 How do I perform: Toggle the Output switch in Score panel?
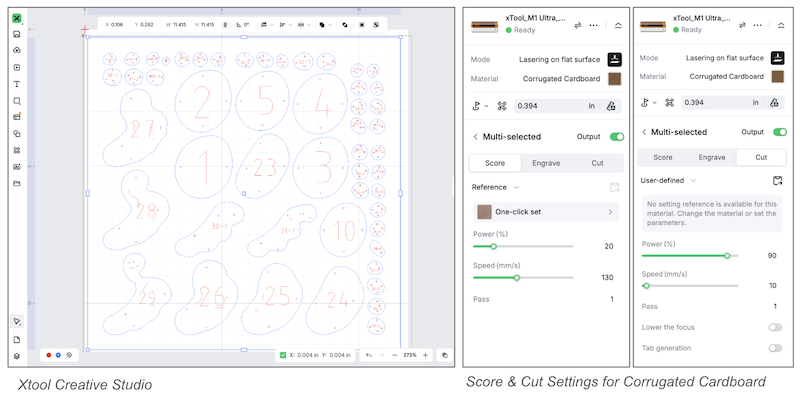pos(616,136)
